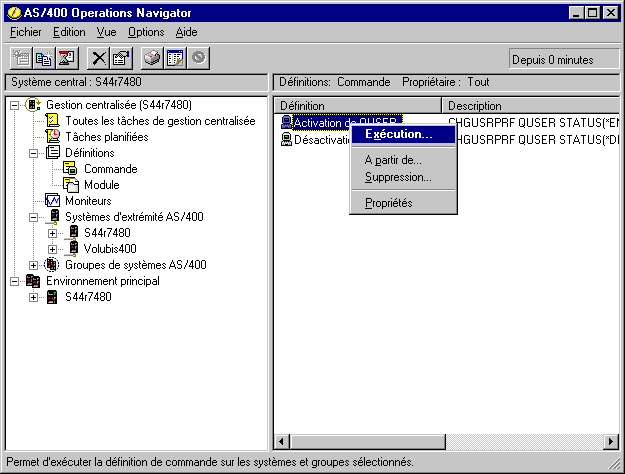Click the Properties toolbar icon
Viewport: 625px width, 474px height.
coord(121,58)
